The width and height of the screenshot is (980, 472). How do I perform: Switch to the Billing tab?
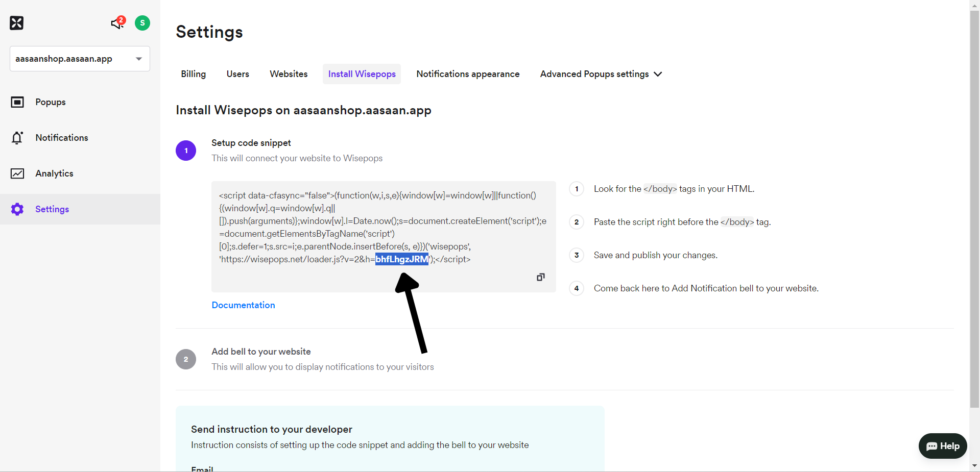194,74
